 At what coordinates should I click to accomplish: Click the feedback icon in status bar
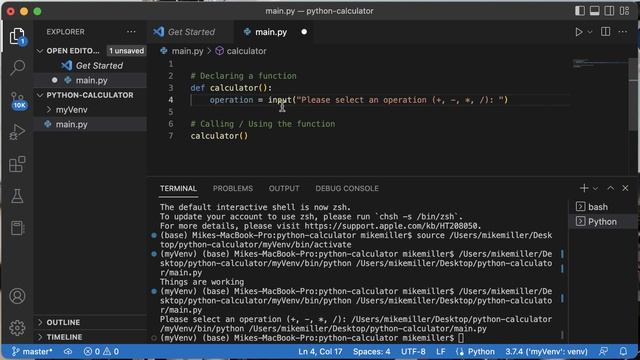pos(603,351)
